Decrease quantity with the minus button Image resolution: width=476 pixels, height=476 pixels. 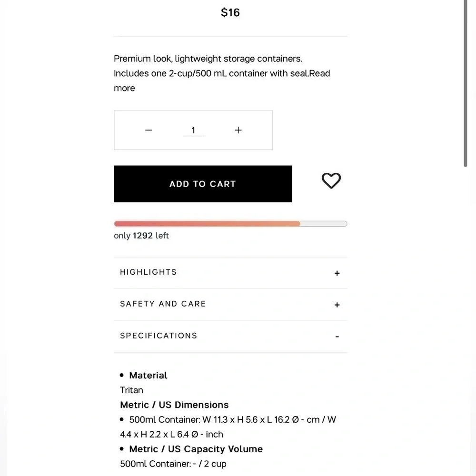149,130
